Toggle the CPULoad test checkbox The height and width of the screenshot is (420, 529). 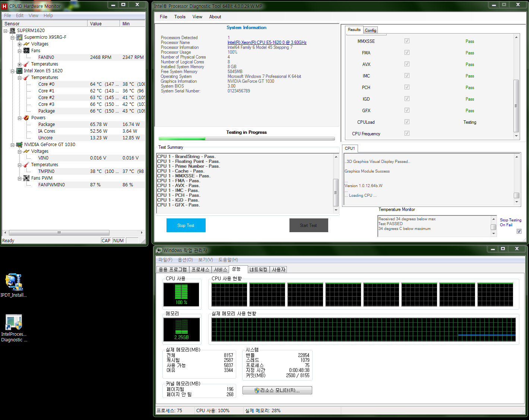407,122
